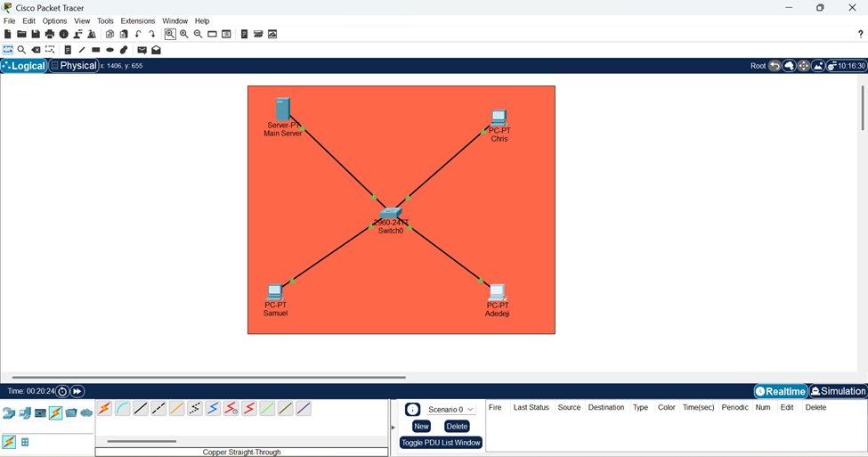Expand the PDU panel arrow

click(x=393, y=428)
